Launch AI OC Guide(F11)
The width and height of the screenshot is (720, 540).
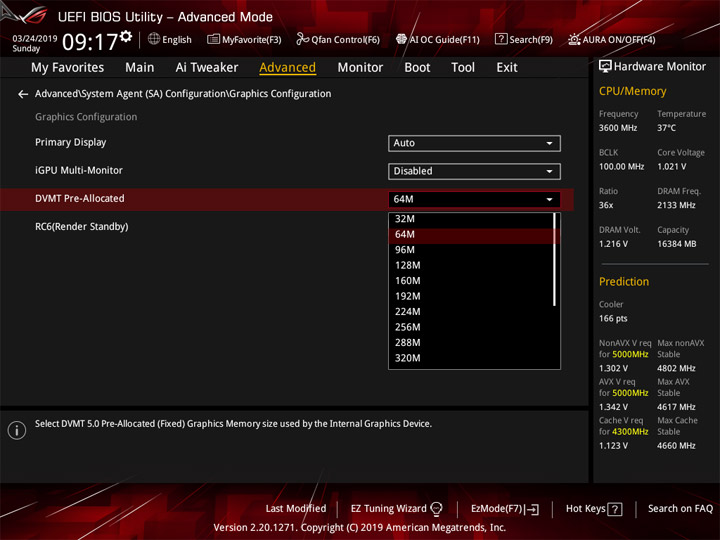click(438, 39)
